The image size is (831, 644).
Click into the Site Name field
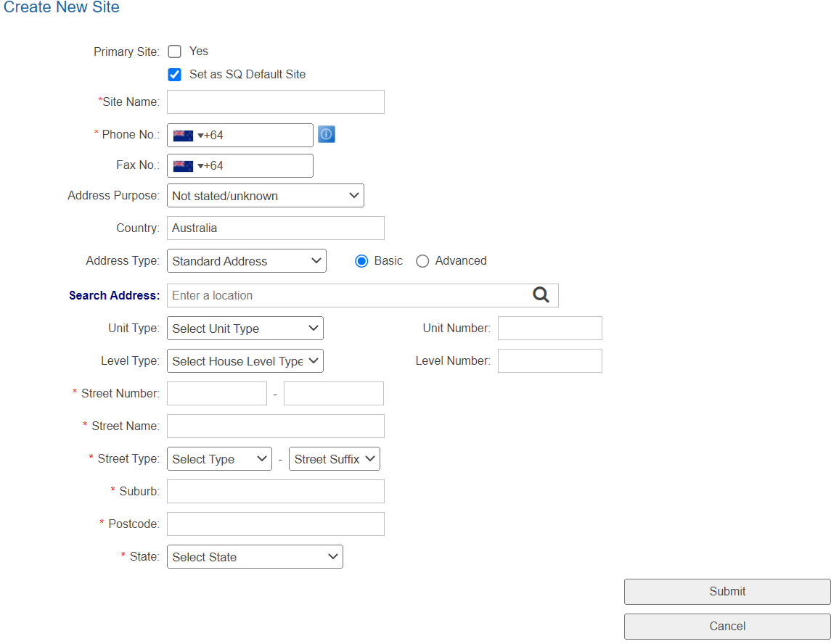point(275,102)
